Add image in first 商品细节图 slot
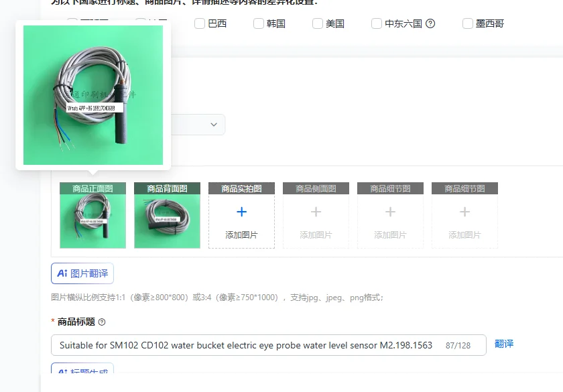This screenshot has height=392, width=563. pos(390,215)
